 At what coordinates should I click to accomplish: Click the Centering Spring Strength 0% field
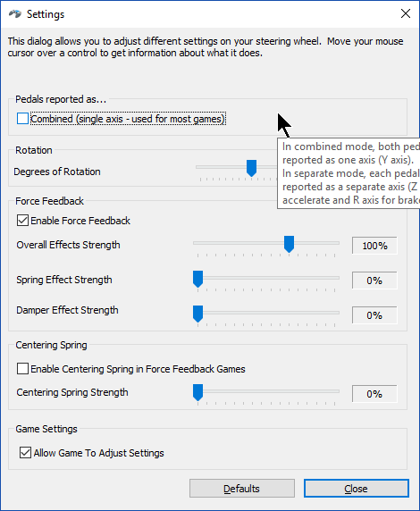coord(374,394)
